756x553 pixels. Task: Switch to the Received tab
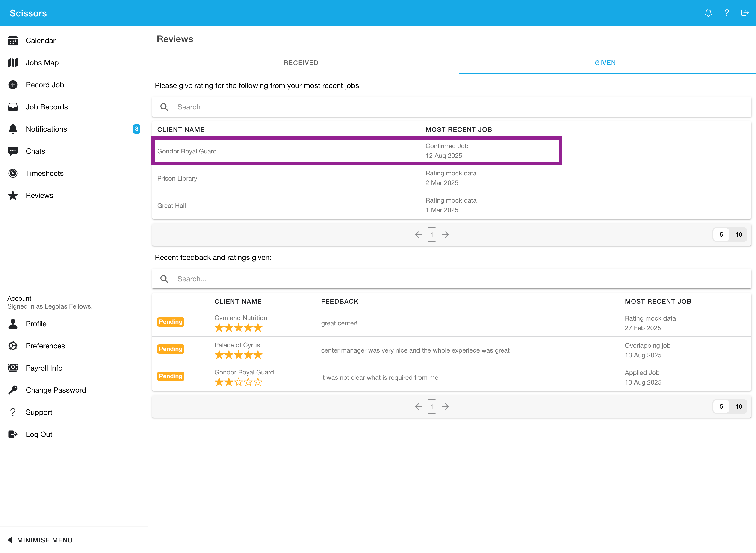301,63
